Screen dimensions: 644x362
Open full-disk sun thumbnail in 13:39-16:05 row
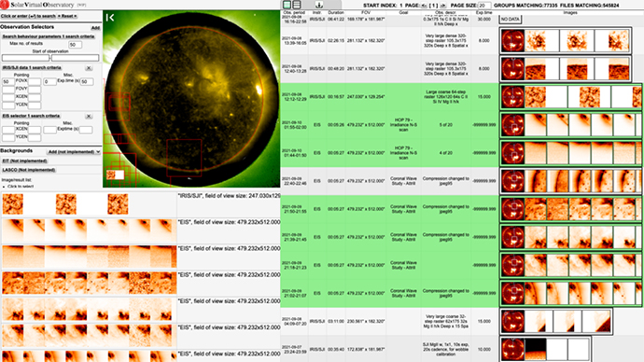(x=512, y=41)
